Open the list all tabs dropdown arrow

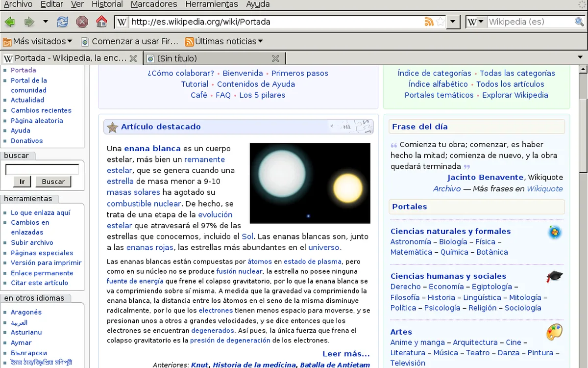pos(580,58)
